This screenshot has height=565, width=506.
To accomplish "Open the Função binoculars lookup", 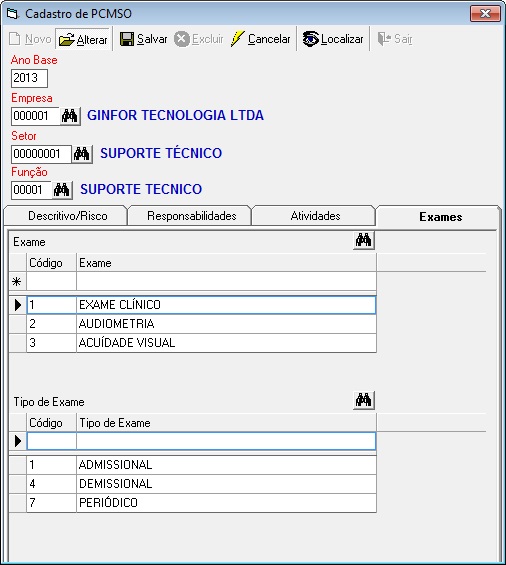I will pos(62,190).
